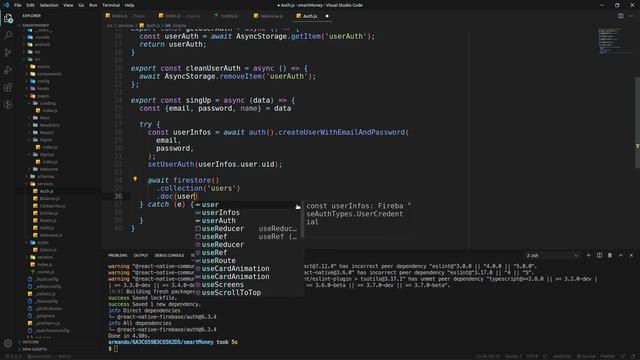Click the Read More icon in suggestions
640x360 pixels.
tap(298, 207)
